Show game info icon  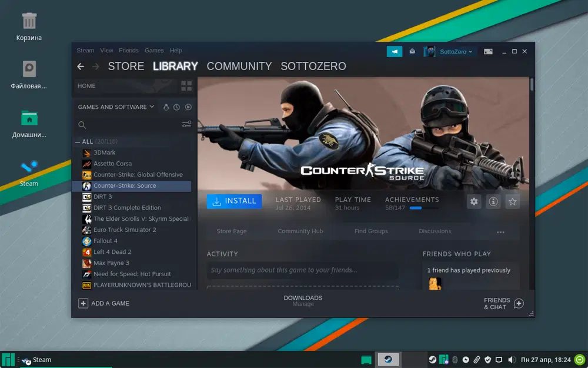[493, 201]
